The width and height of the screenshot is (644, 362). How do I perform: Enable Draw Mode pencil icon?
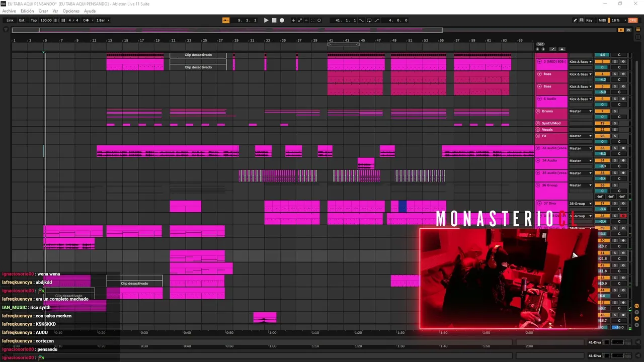coord(575,20)
